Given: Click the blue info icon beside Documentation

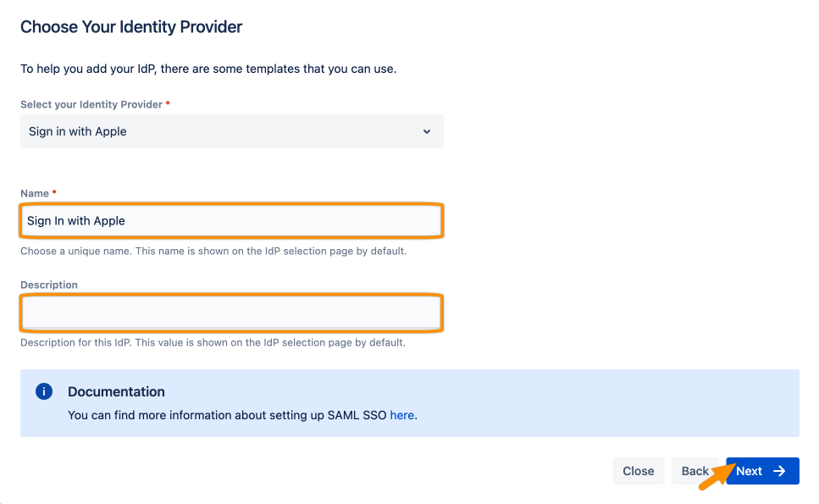Looking at the screenshot, I should pos(44,391).
